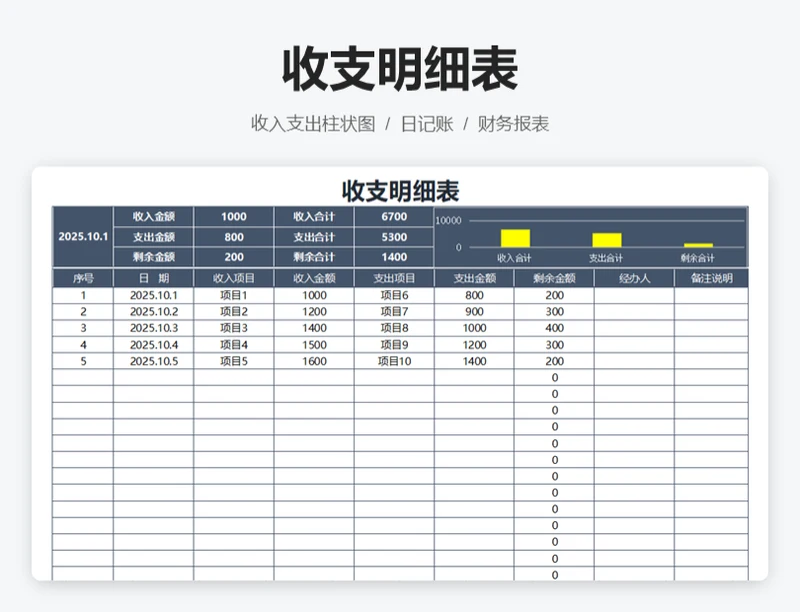Image resolution: width=800 pixels, height=612 pixels.
Task: Click the 支出金额 label in the summary block
Action: pyautogui.click(x=154, y=237)
